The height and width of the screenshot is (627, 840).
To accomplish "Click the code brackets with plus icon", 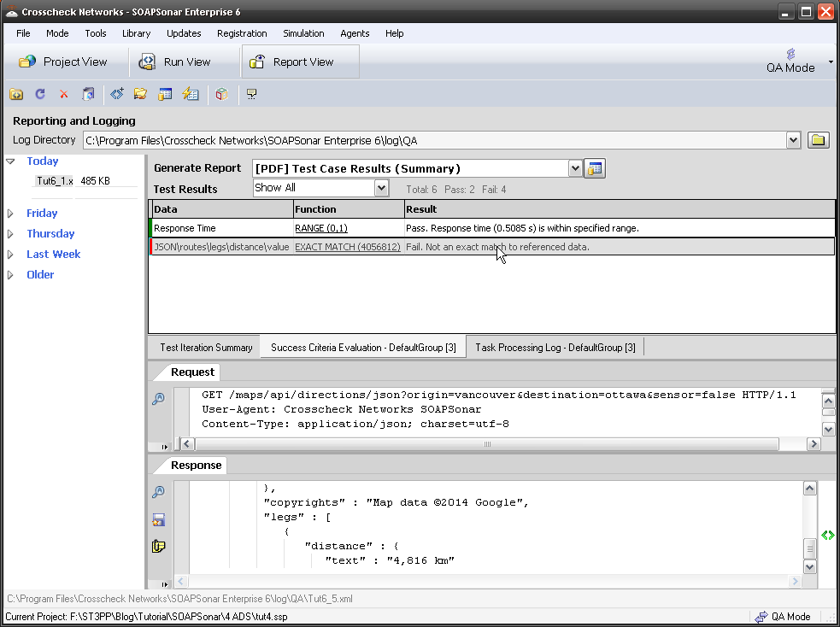I will click(117, 94).
